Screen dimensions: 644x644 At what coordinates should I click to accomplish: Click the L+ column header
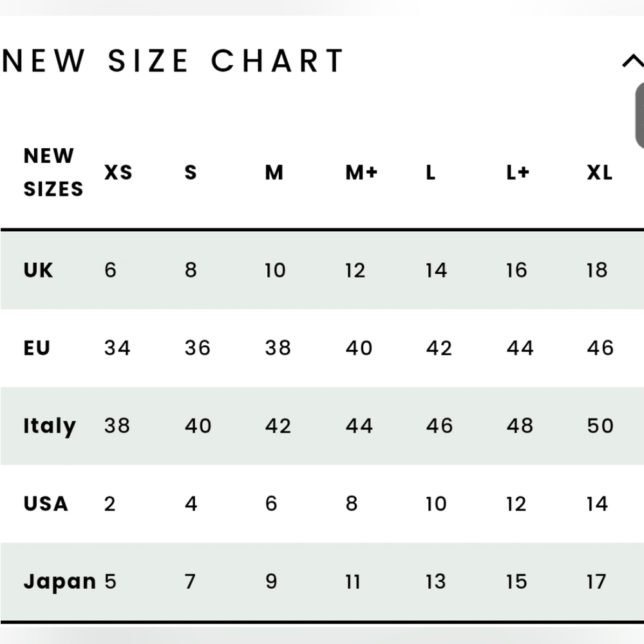[x=518, y=173]
